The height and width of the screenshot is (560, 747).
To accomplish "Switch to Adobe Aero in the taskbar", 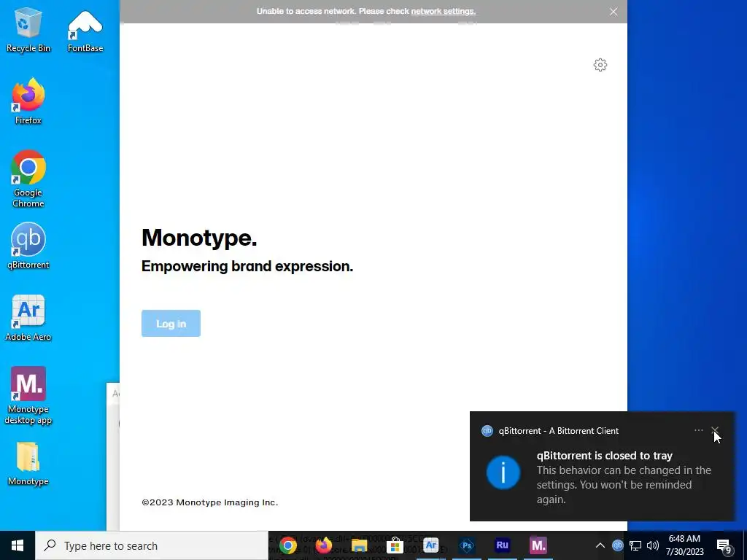I will coord(430,545).
